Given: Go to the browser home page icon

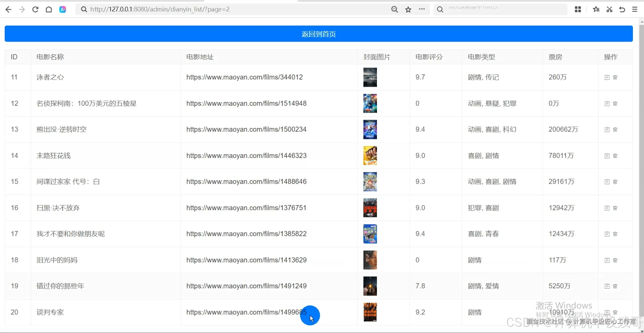Looking at the screenshot, I should coord(49,9).
